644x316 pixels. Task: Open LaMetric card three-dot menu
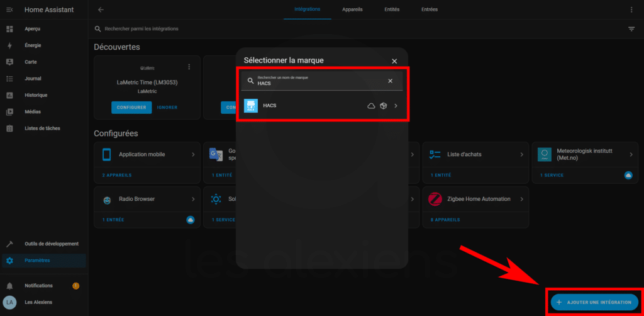(189, 67)
